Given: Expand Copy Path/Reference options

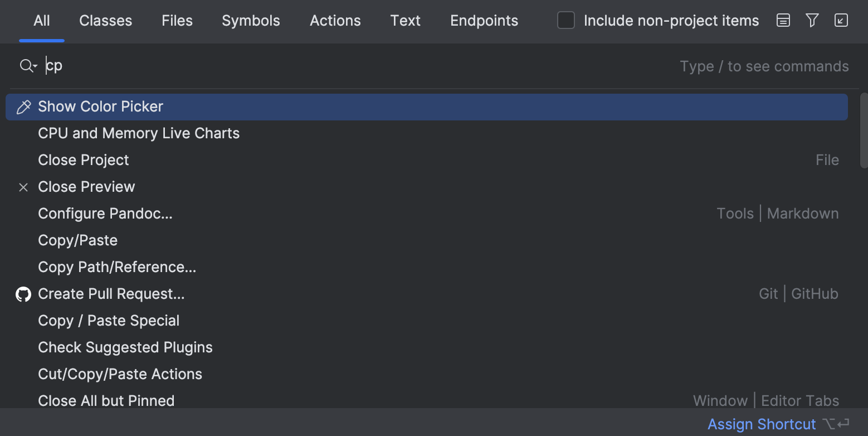Looking at the screenshot, I should [x=116, y=267].
